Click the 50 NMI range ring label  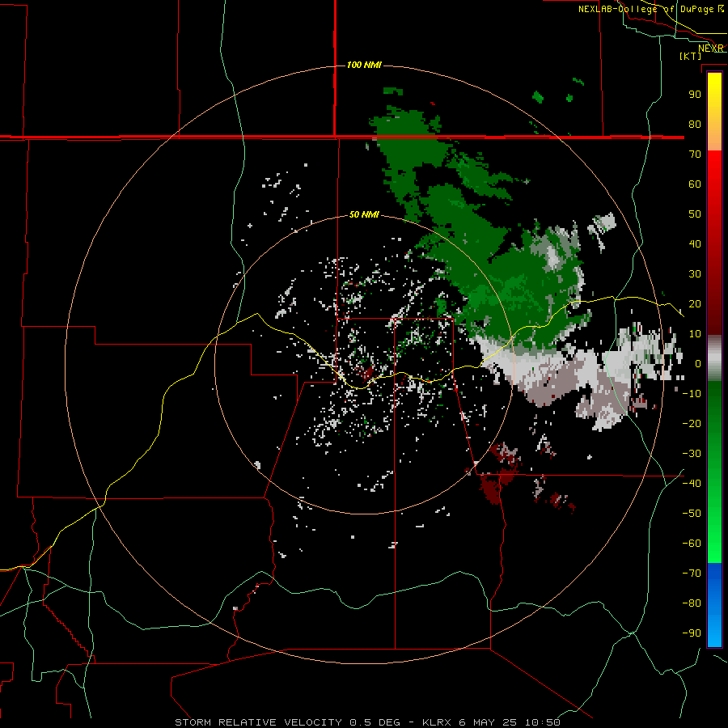point(364,214)
